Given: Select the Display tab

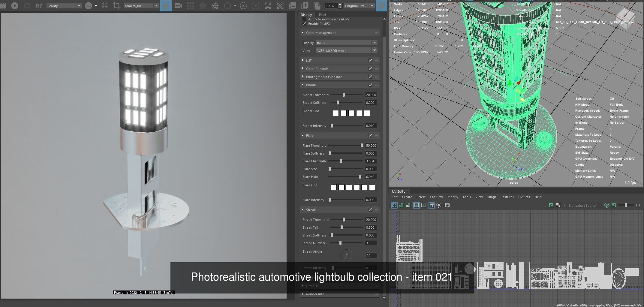Looking at the screenshot, I should click(x=306, y=15).
